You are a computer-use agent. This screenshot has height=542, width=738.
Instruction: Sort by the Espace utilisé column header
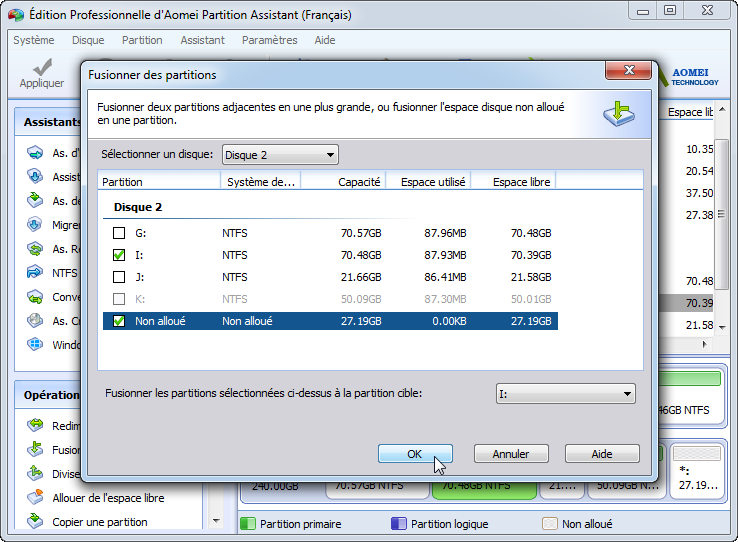(x=429, y=182)
